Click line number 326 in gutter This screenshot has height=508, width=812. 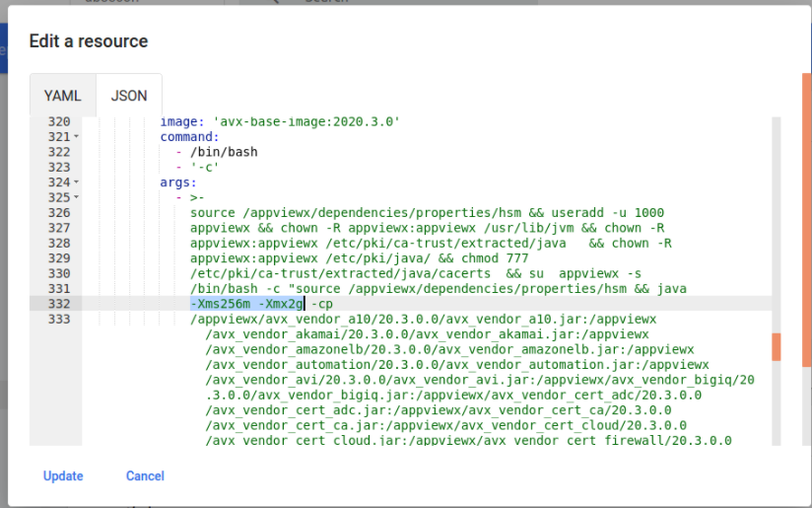(x=59, y=213)
